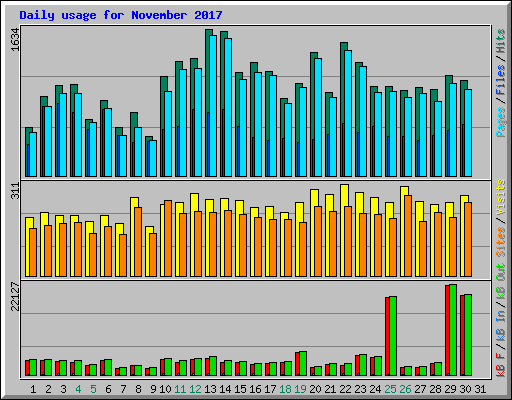Click day 21 on the x-axis
512x400 pixels.
(330, 389)
